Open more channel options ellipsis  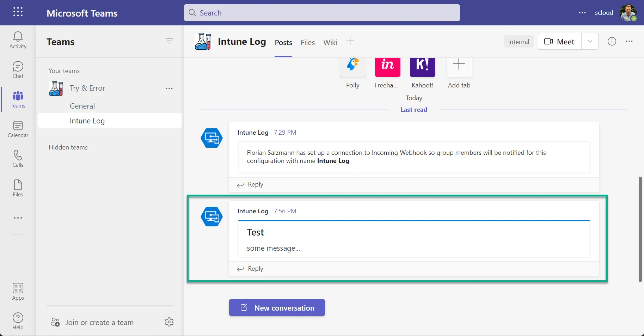(629, 41)
